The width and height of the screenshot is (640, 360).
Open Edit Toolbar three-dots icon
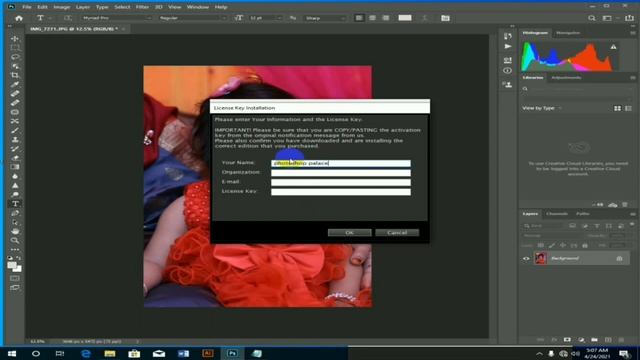point(15,249)
